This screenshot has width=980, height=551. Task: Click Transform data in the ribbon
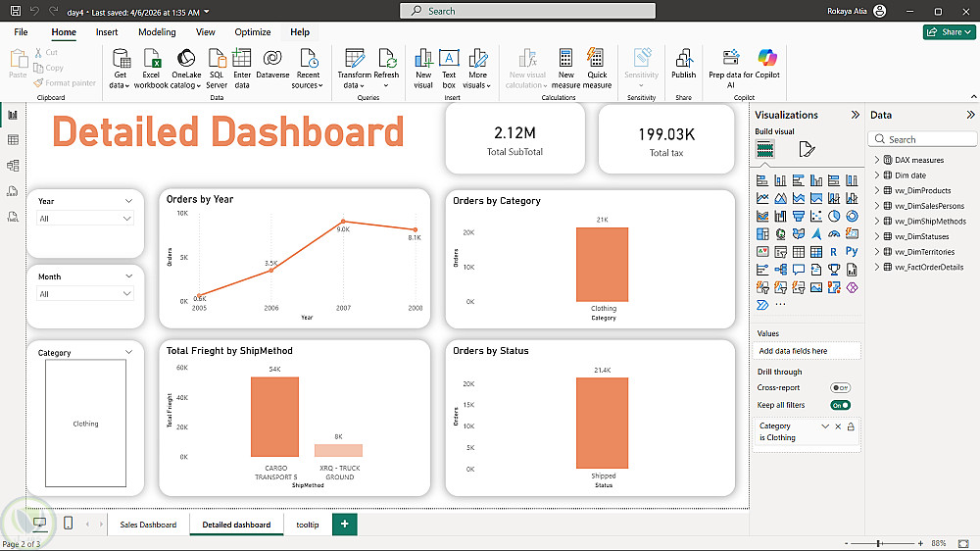click(x=355, y=69)
